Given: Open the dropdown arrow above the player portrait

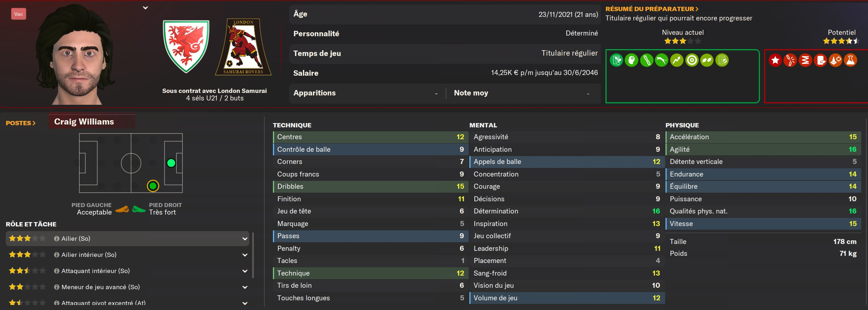Looking at the screenshot, I should 145,8.
